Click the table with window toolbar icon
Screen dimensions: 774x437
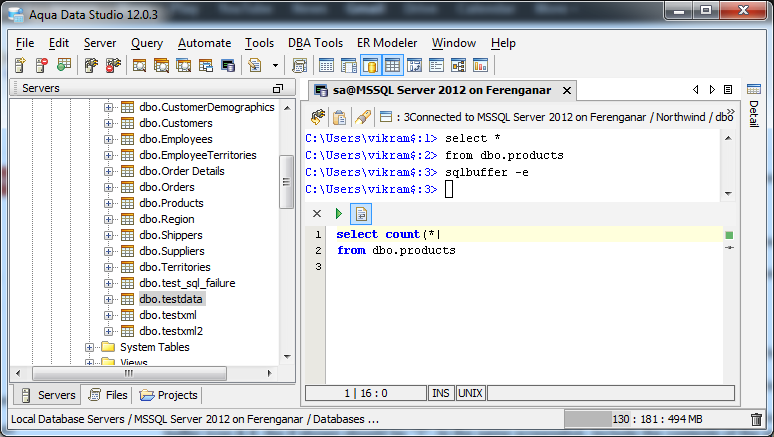pos(206,65)
